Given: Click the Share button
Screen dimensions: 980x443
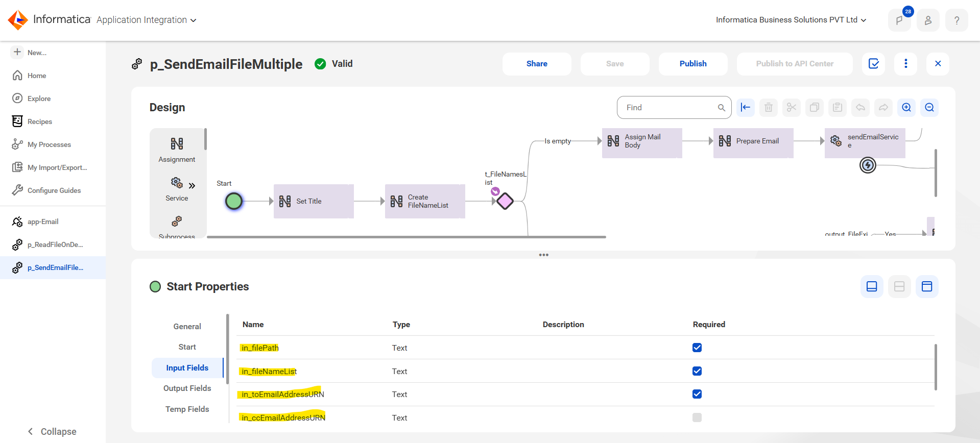Looking at the screenshot, I should [537, 64].
